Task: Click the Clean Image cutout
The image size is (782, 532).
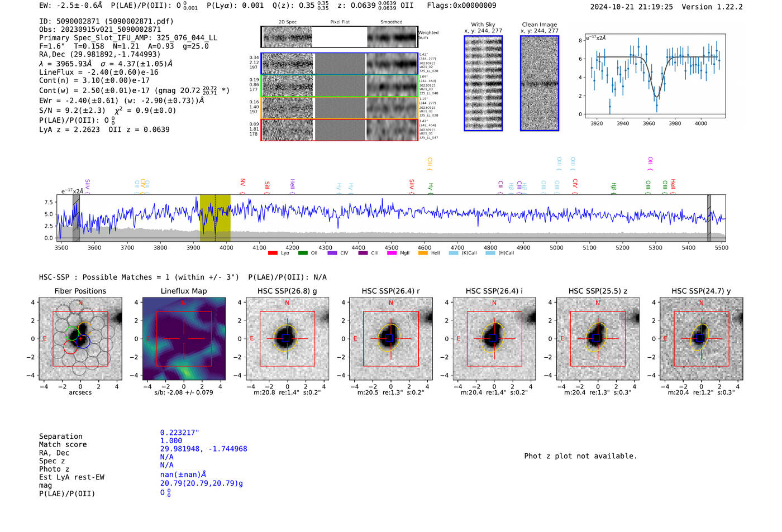Action: coord(540,84)
